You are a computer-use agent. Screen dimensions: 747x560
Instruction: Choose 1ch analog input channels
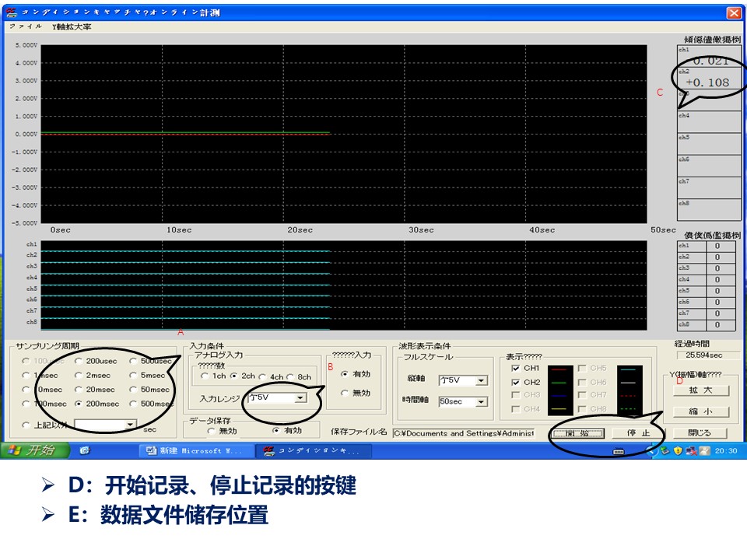205,376
